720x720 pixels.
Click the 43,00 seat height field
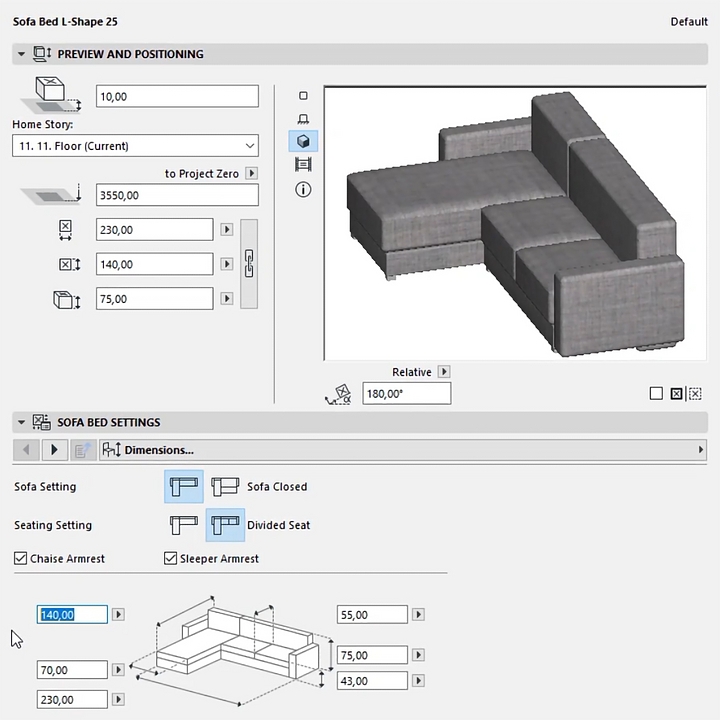(x=372, y=681)
